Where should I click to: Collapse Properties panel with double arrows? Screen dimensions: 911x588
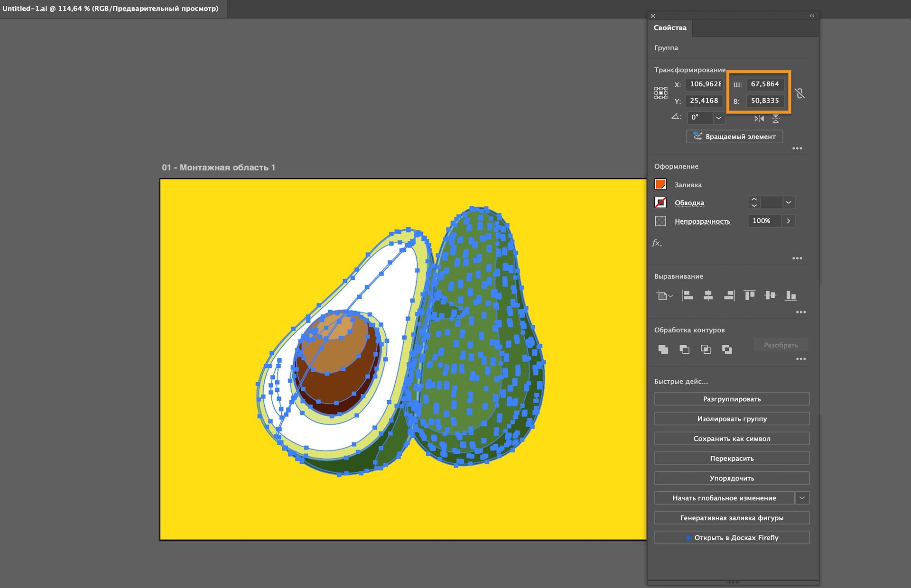click(x=812, y=16)
